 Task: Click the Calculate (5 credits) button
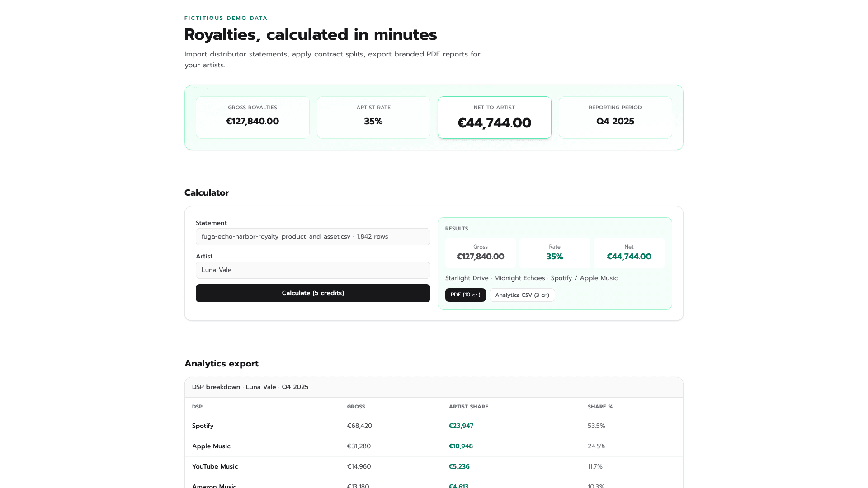pyautogui.click(x=313, y=293)
